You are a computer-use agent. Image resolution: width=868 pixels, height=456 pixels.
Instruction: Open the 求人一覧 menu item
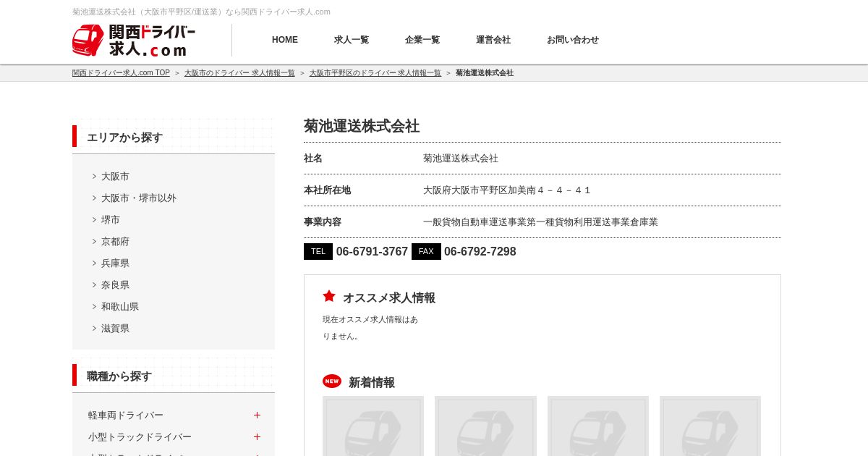pyautogui.click(x=352, y=40)
